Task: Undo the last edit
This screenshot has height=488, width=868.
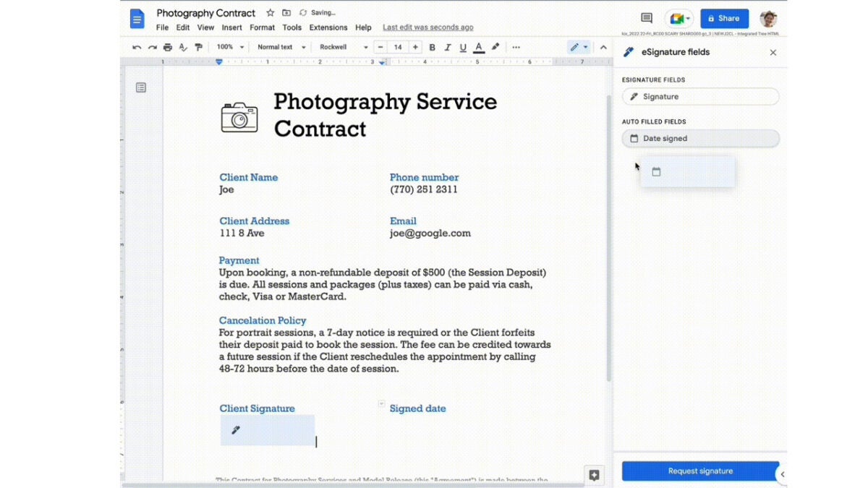Action: point(137,46)
